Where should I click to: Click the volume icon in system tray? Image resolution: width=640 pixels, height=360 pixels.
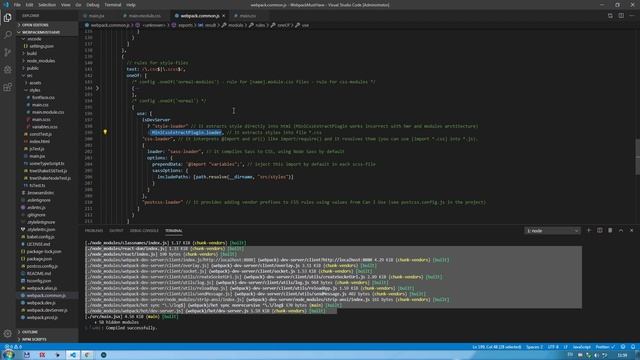pos(596,355)
